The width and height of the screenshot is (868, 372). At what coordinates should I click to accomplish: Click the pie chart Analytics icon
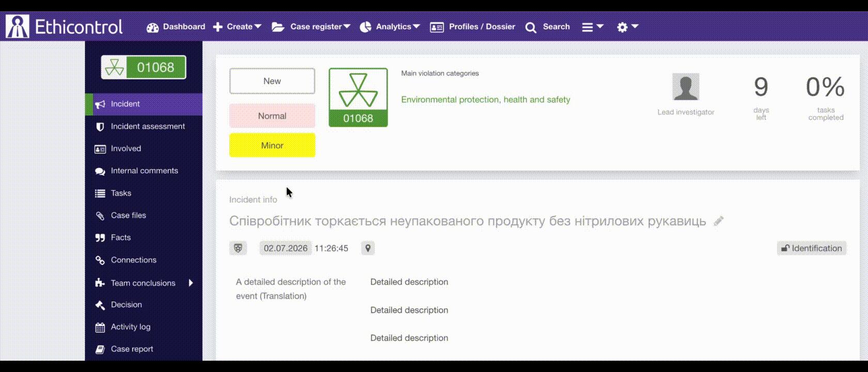[365, 27]
